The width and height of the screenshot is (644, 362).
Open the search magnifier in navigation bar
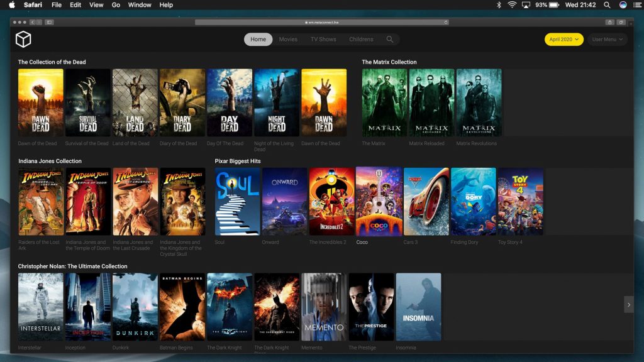coord(390,40)
